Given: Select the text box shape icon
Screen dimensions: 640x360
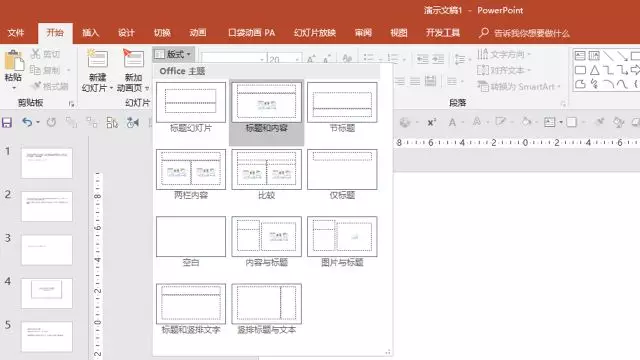Looking at the screenshot, I should coord(580,56).
